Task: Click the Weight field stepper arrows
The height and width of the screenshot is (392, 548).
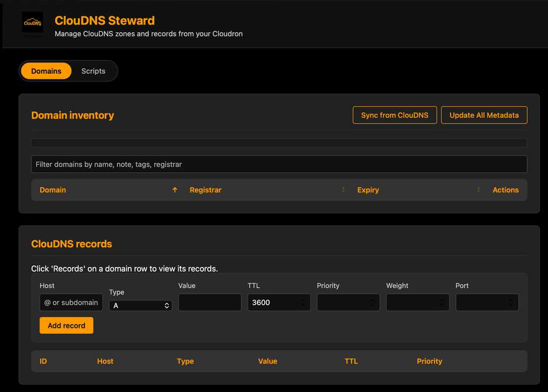Action: pyautogui.click(x=442, y=303)
